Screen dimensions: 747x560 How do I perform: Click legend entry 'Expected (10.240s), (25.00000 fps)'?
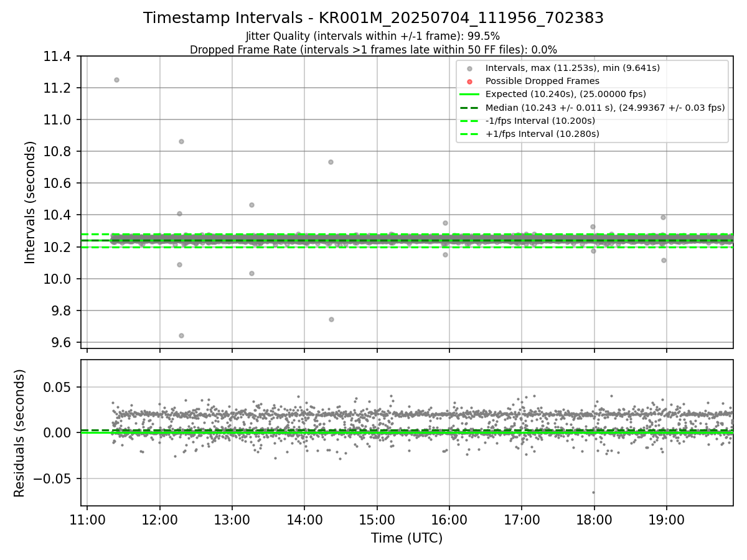[566, 94]
